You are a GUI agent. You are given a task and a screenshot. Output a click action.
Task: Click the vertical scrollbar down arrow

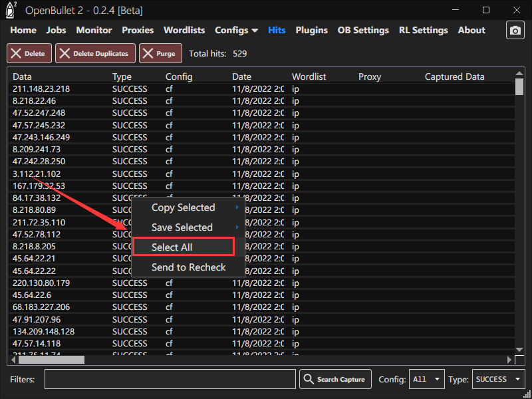click(x=519, y=348)
